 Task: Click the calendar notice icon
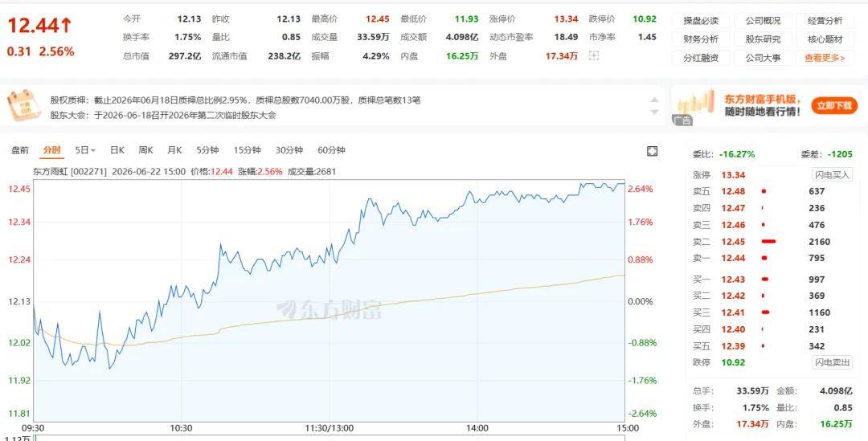pos(23,105)
